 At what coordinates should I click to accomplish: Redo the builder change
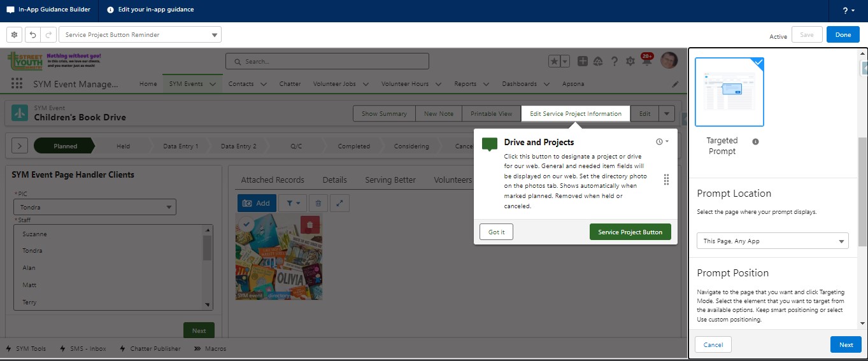click(48, 34)
